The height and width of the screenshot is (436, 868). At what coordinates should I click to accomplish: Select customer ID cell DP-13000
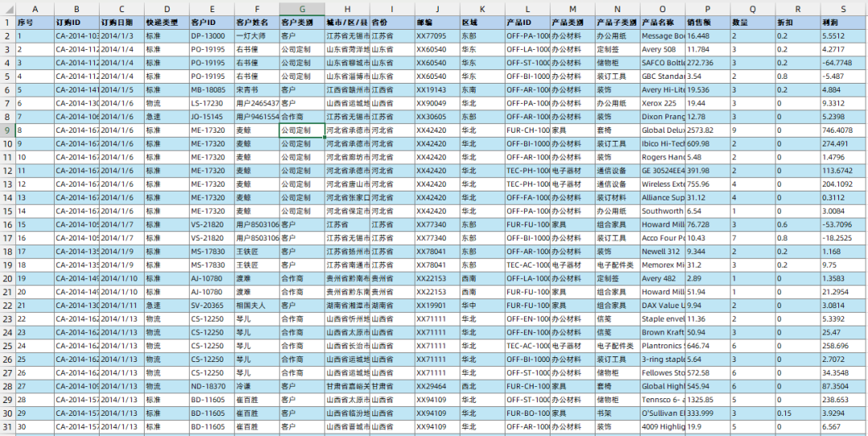(211, 36)
